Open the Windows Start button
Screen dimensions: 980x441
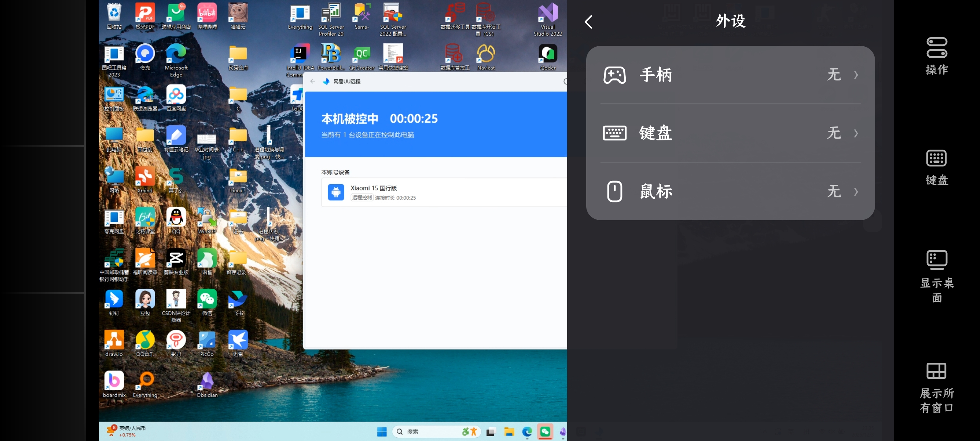point(382,431)
